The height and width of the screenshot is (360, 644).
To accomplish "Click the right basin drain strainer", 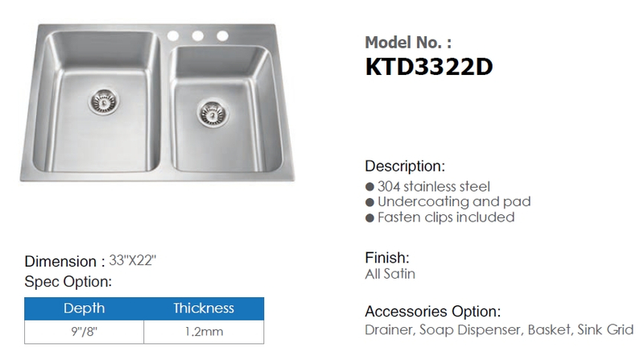I will coord(213,113).
